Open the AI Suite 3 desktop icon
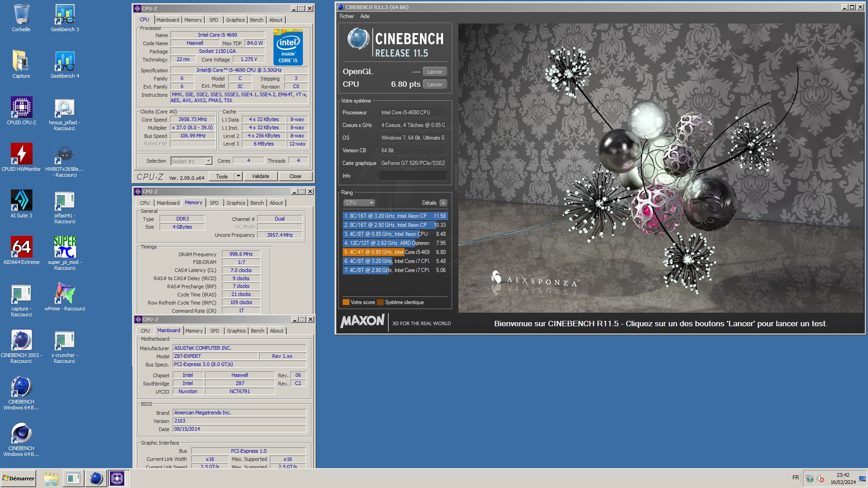This screenshot has height=488, width=868. point(21,204)
